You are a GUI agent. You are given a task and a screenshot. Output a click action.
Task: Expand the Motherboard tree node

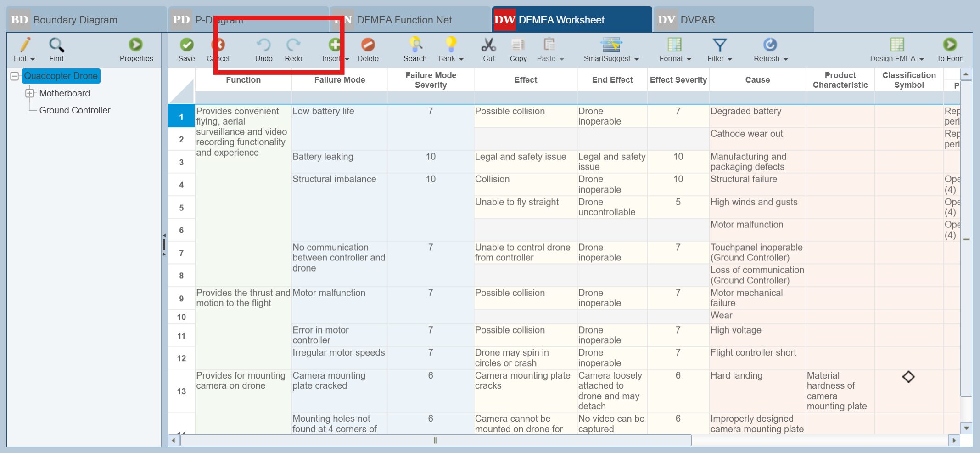coord(30,93)
